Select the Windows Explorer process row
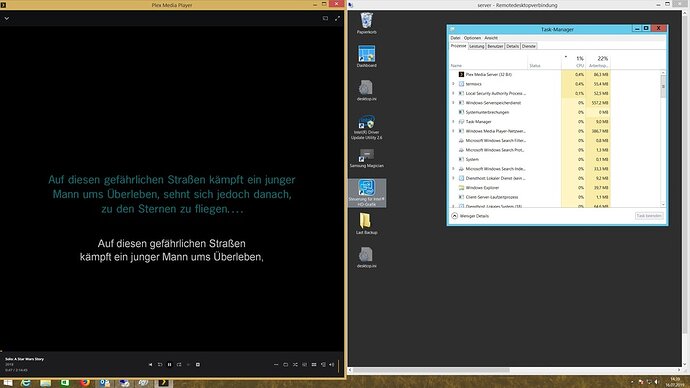This screenshot has width=690, height=388. tap(530, 187)
